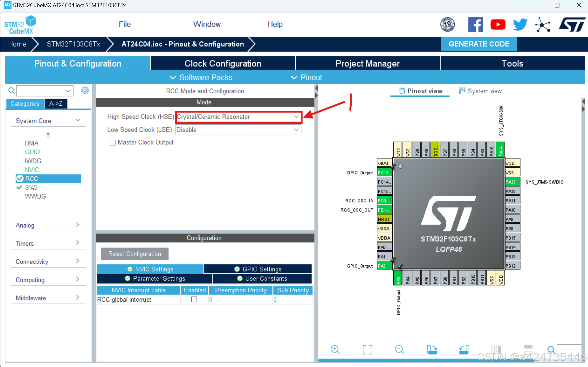The image size is (588, 367).
Task: Open the Facebook page icon
Action: (476, 24)
